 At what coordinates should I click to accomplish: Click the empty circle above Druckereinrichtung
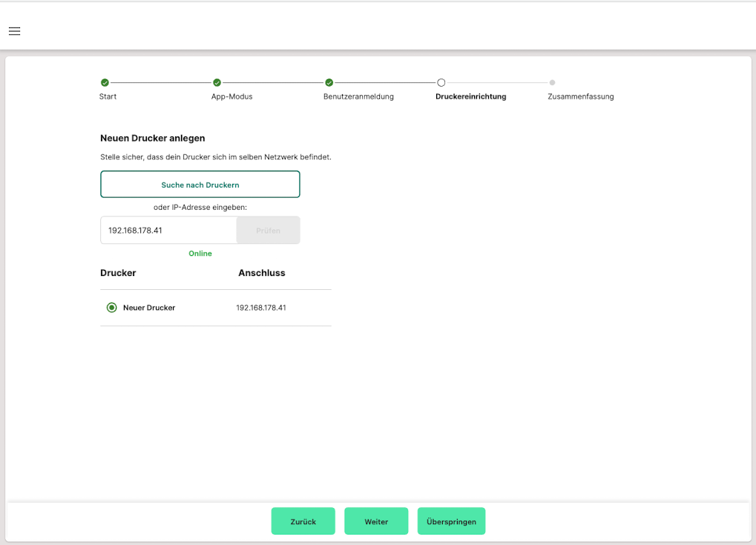441,82
